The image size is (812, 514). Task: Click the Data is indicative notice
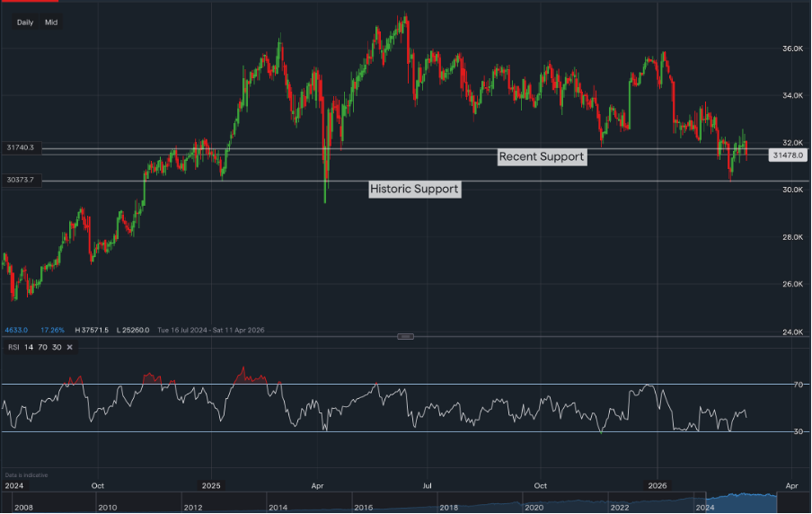[26, 475]
